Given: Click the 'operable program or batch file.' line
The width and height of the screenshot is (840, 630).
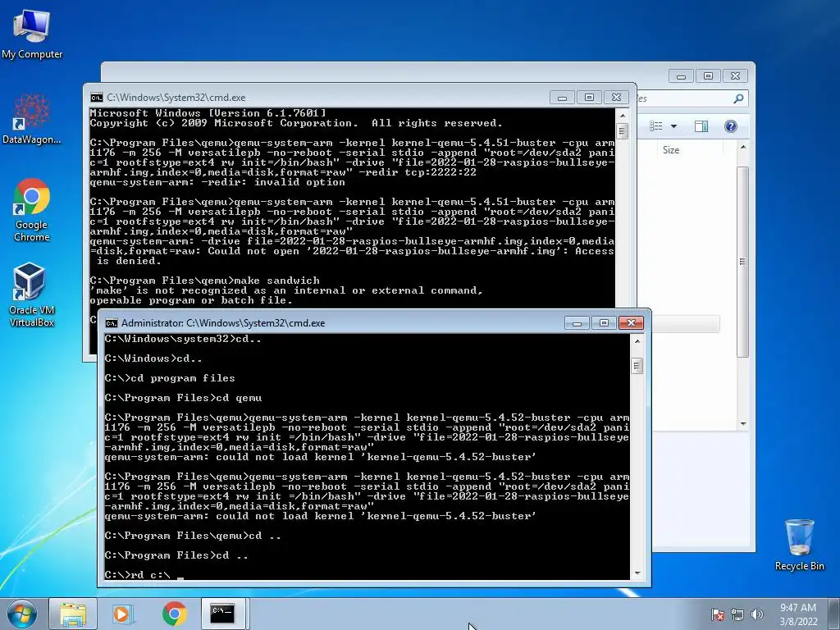Looking at the screenshot, I should click(x=191, y=300).
